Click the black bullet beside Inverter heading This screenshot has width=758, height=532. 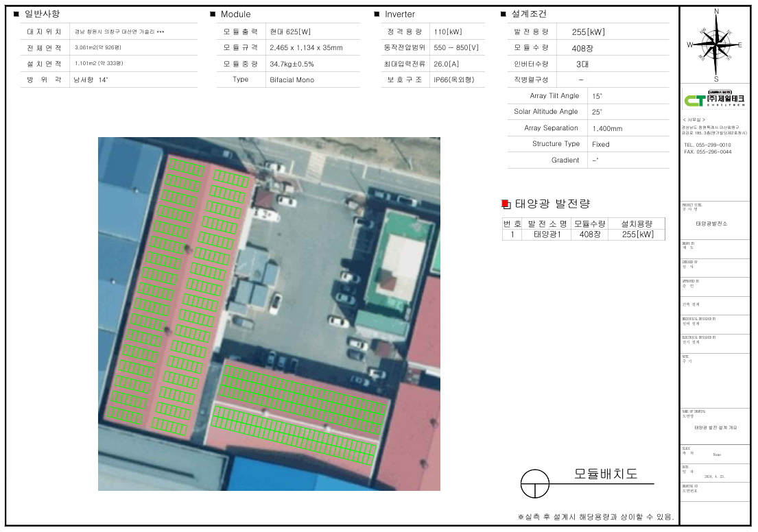coord(377,14)
